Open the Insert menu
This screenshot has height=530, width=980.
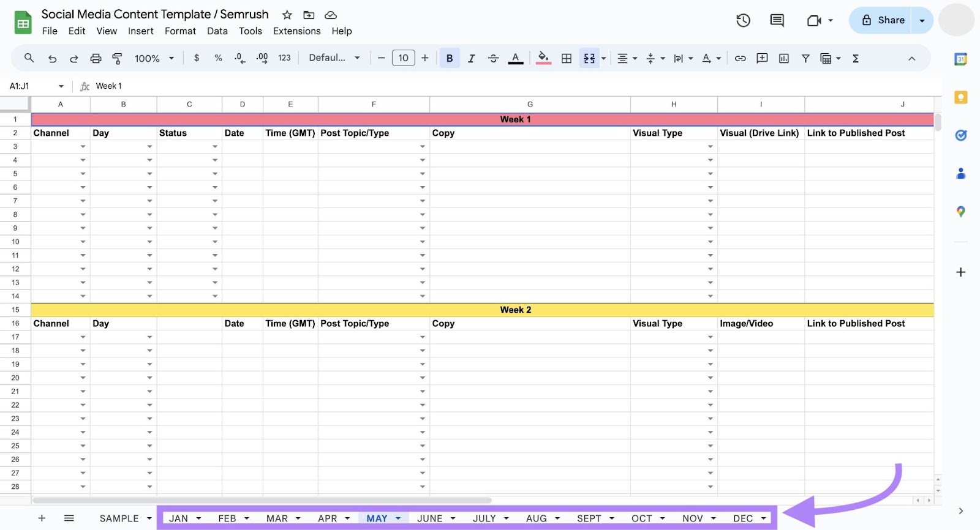(x=141, y=31)
